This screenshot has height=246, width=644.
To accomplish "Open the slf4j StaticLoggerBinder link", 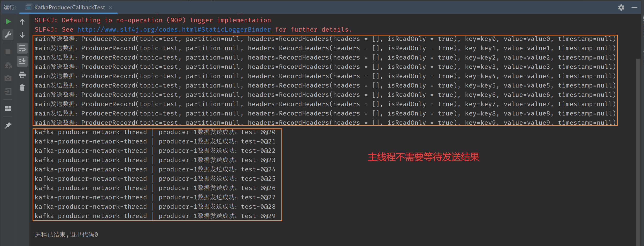I will pyautogui.click(x=174, y=30).
